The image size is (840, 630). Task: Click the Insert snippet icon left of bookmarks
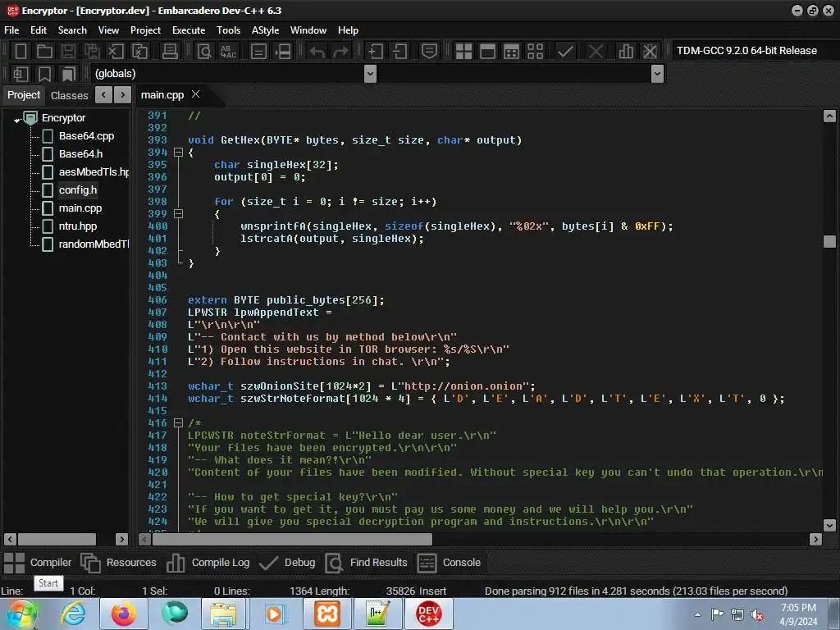pos(21,74)
